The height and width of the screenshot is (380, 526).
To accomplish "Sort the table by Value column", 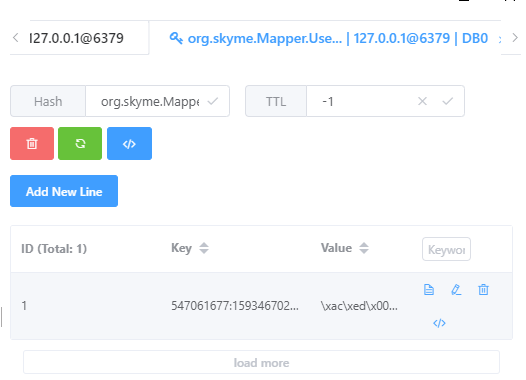I will point(364,248).
